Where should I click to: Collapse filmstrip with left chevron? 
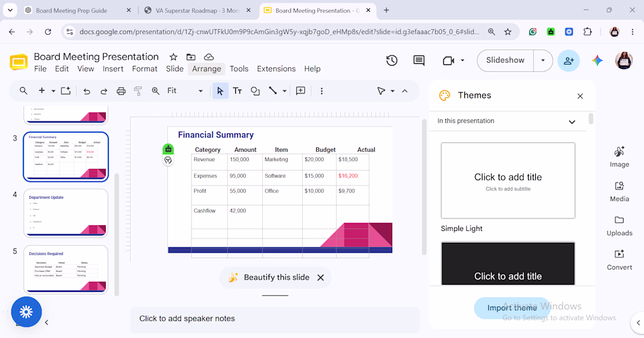pyautogui.click(x=46, y=322)
